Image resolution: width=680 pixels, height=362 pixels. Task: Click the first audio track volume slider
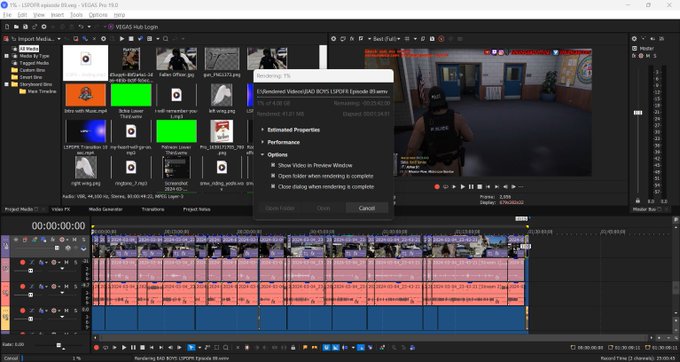(30, 271)
